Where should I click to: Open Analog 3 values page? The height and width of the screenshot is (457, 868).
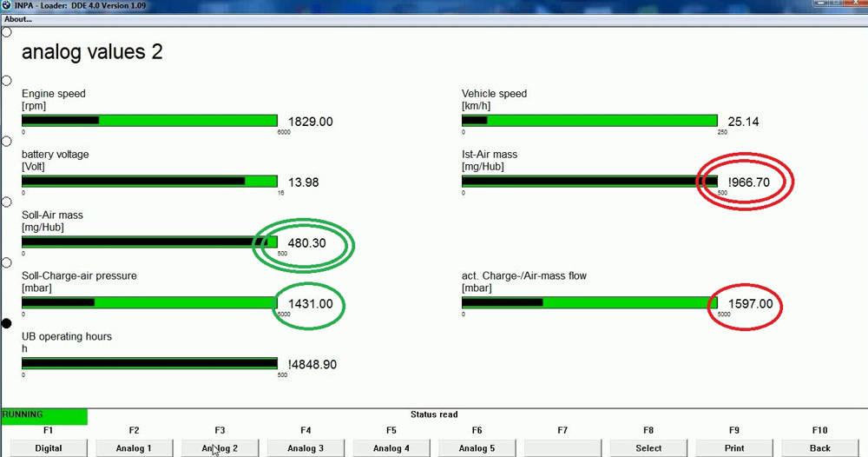point(306,448)
